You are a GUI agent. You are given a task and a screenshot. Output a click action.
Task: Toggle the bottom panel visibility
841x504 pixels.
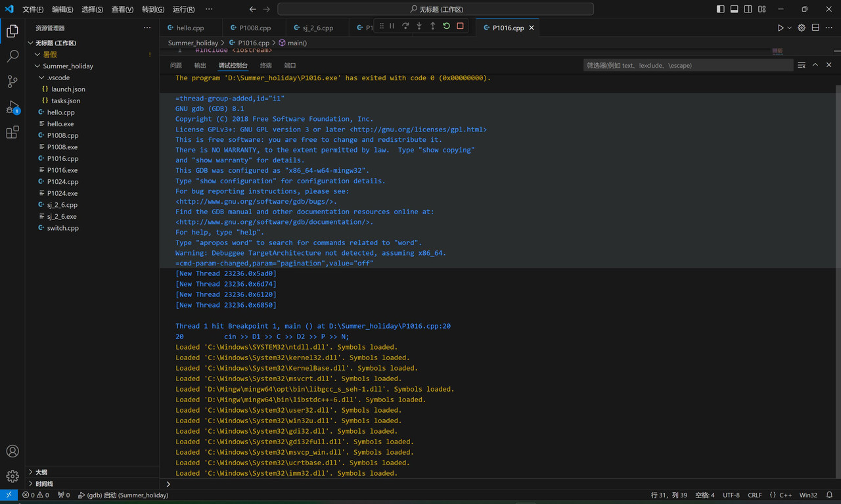734,9
